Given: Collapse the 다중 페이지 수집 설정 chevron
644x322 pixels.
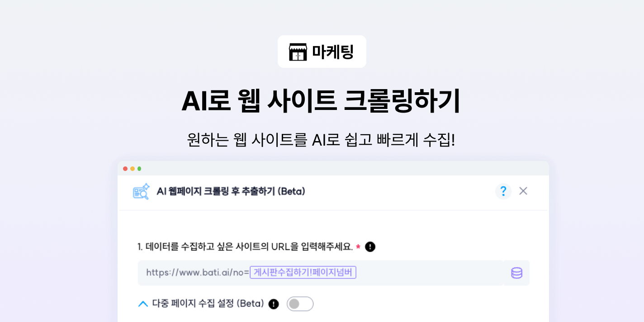Looking at the screenshot, I should (143, 304).
